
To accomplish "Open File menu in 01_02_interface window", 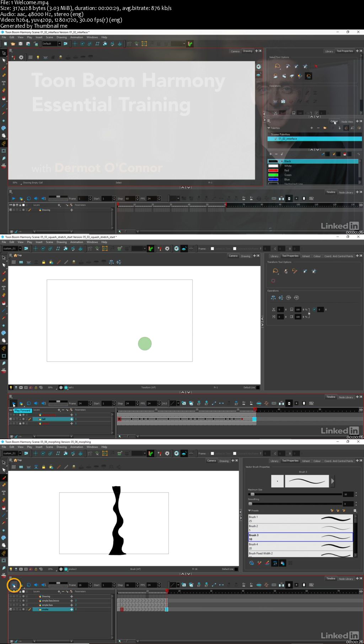I will [x=4, y=37].
